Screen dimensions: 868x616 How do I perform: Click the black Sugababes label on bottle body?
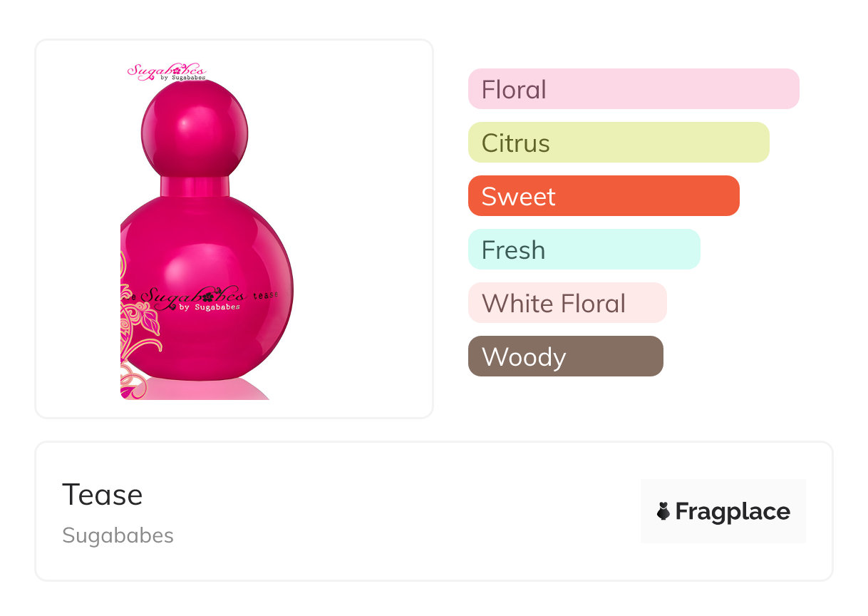192,298
